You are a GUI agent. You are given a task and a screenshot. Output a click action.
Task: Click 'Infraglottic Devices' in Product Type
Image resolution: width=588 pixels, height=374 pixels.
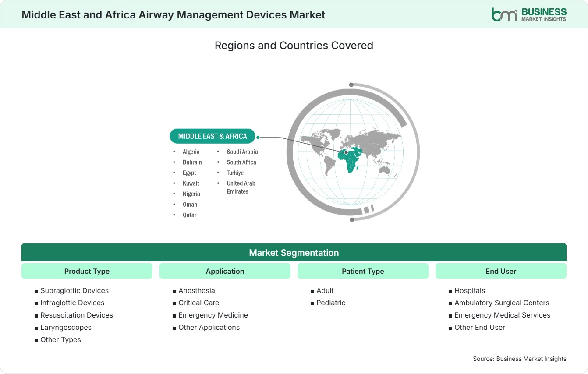click(x=72, y=303)
